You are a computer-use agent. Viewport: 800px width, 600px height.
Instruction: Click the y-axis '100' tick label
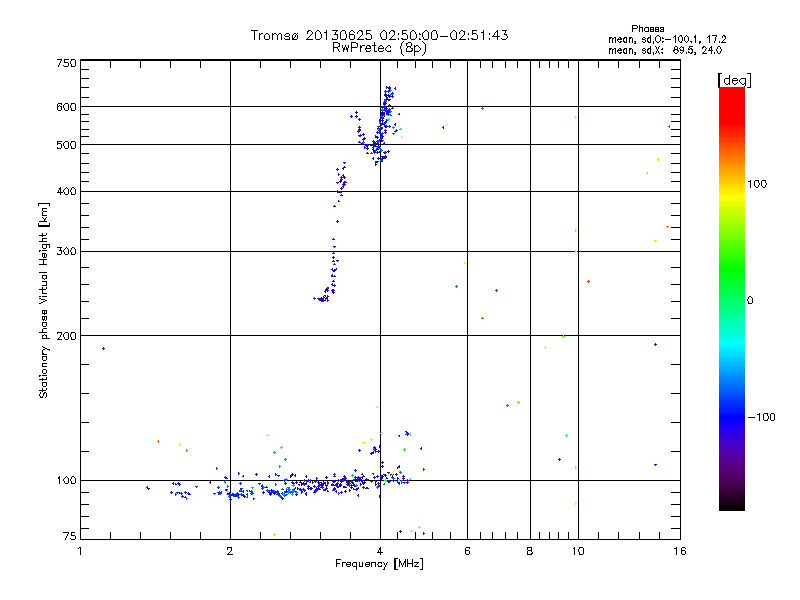coord(66,480)
